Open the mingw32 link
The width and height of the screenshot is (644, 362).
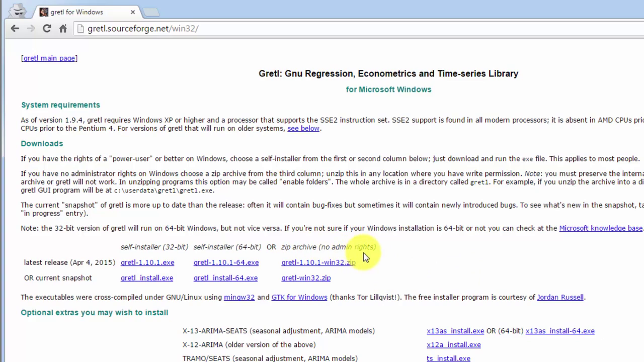tap(239, 297)
